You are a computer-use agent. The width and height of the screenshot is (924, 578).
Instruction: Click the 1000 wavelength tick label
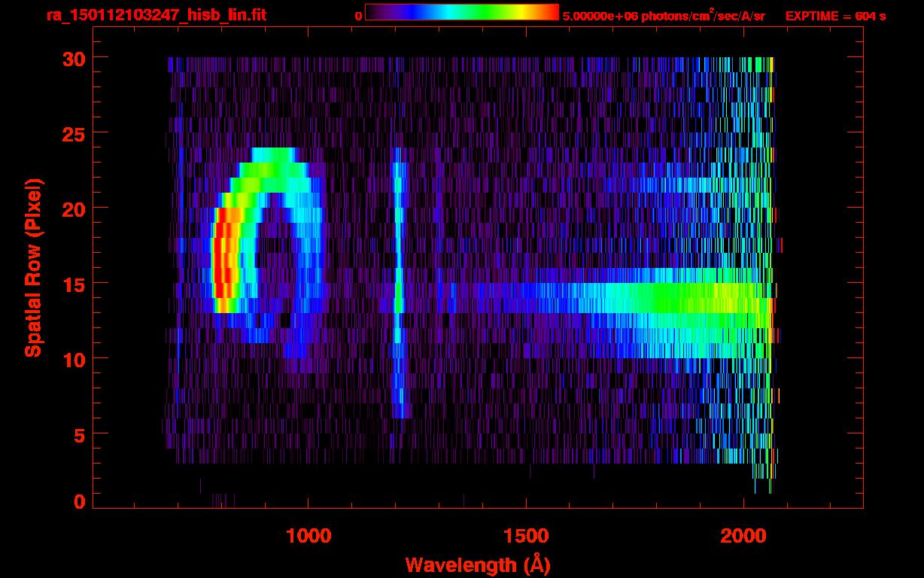(x=308, y=536)
